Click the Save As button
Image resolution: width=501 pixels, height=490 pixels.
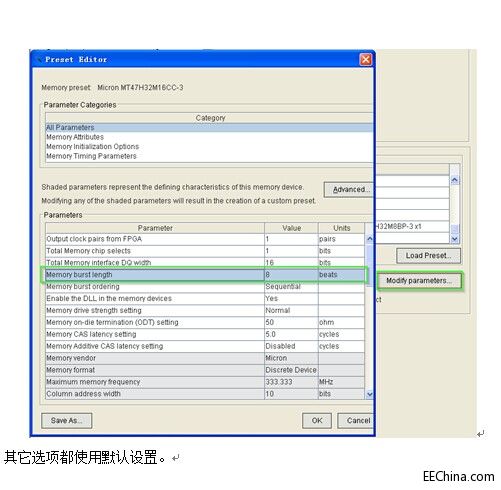(x=67, y=421)
